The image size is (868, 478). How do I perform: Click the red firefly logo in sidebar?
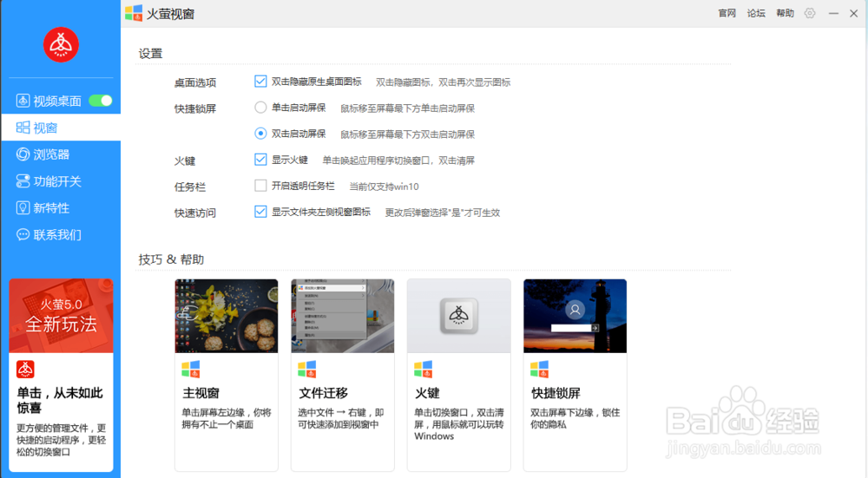point(61,45)
